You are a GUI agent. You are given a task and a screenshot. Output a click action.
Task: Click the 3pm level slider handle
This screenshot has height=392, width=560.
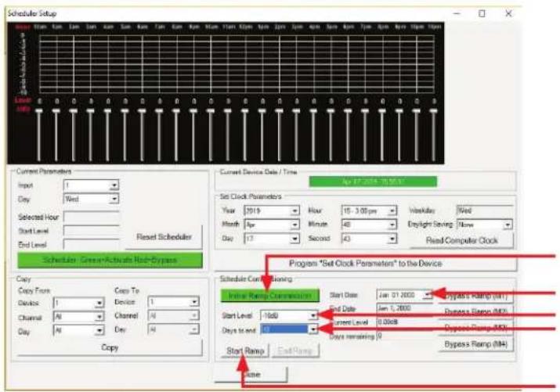coord(296,112)
